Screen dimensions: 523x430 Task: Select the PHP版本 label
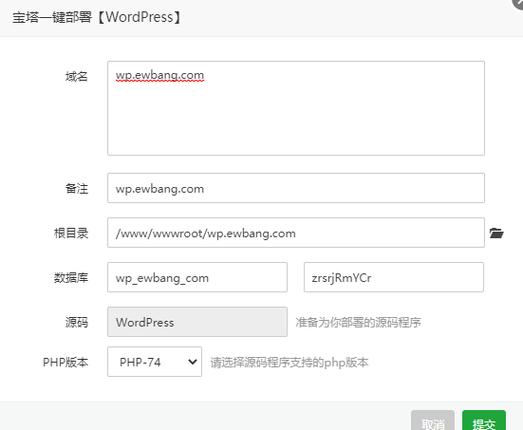pyautogui.click(x=65, y=362)
